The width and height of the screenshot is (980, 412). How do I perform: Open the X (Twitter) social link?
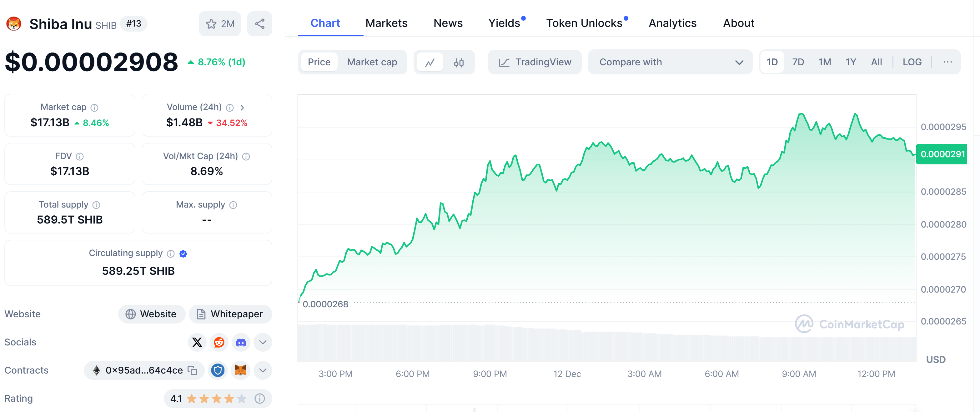197,342
